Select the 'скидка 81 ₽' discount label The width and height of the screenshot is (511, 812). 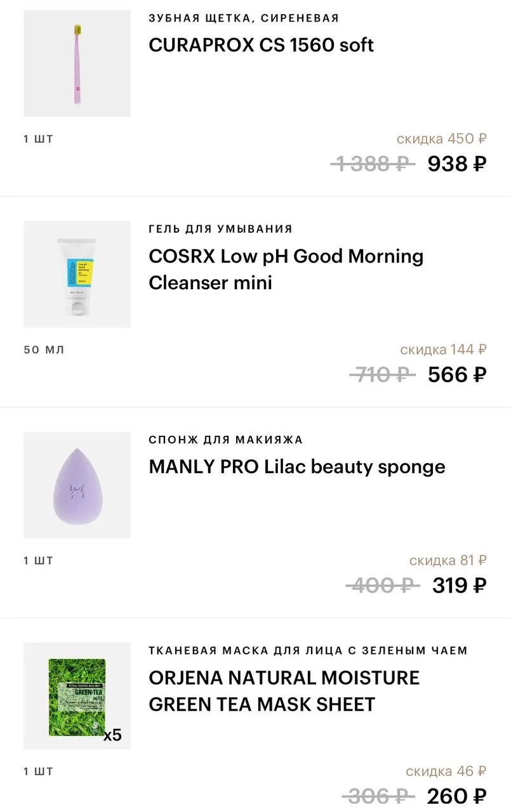pyautogui.click(x=448, y=560)
